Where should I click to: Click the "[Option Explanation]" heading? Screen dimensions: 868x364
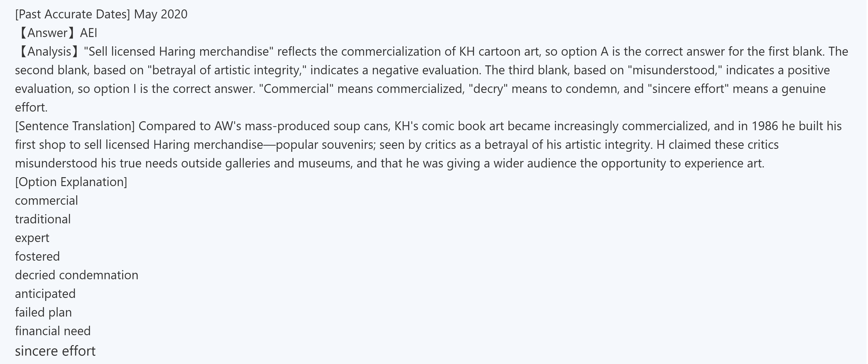[71, 182]
